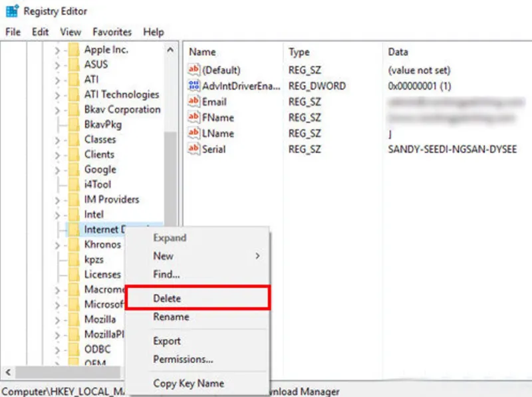Select the Intel registry key

(x=94, y=214)
